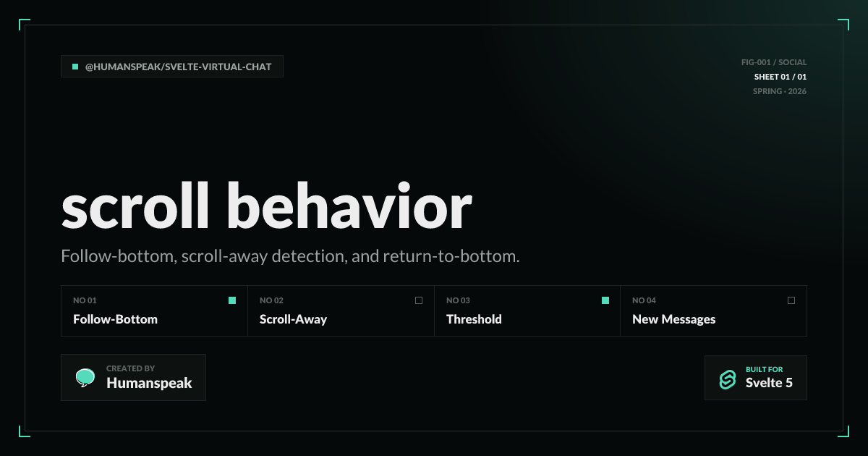Click the "FIG-001 / SOCIAL" label
The width and height of the screenshot is (868, 456).
[774, 62]
